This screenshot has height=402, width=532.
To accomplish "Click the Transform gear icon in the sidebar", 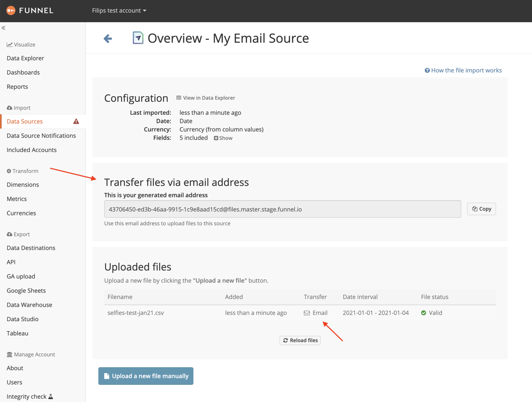I will coord(9,170).
